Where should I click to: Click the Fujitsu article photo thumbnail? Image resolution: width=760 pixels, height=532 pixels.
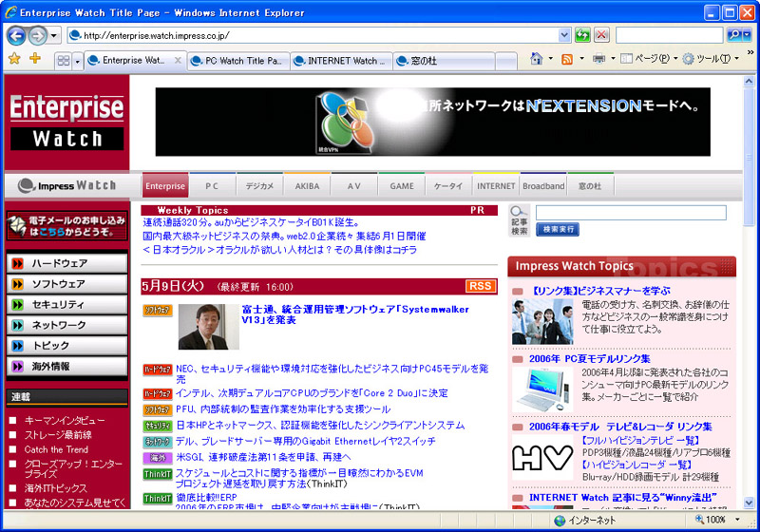click(x=208, y=327)
